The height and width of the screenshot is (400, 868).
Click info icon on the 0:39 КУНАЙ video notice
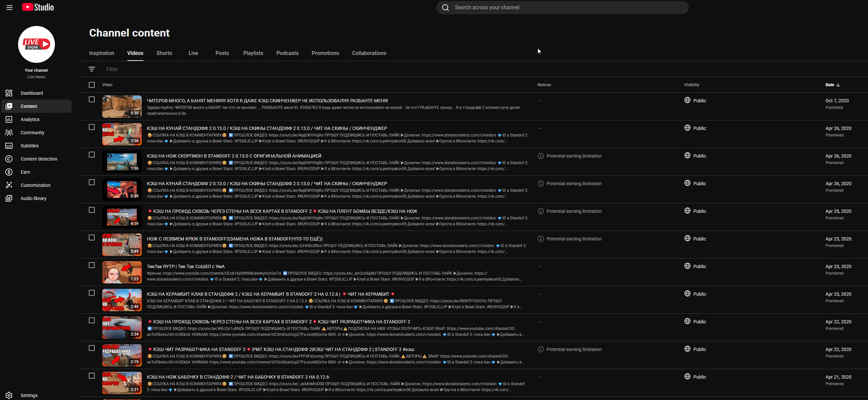541,184
